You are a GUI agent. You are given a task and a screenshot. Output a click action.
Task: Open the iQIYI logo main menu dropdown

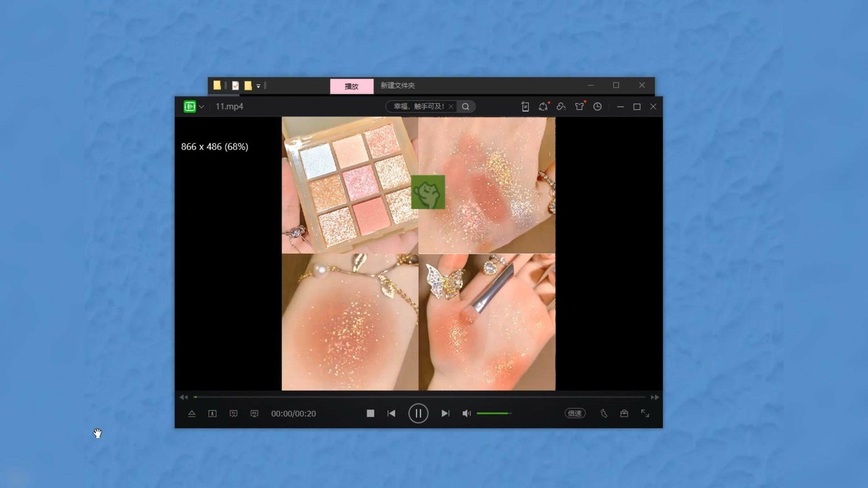pyautogui.click(x=201, y=107)
